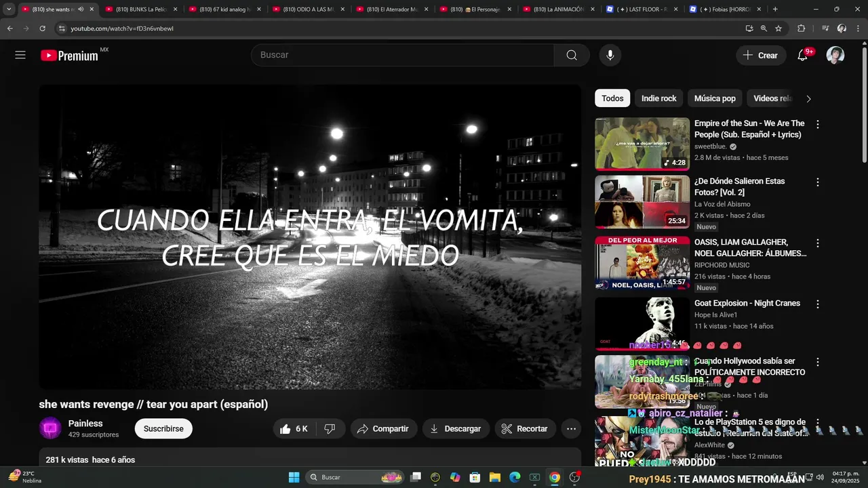Go to YouTube Premium home logo
This screenshot has height=488, width=868.
pyautogui.click(x=69, y=56)
